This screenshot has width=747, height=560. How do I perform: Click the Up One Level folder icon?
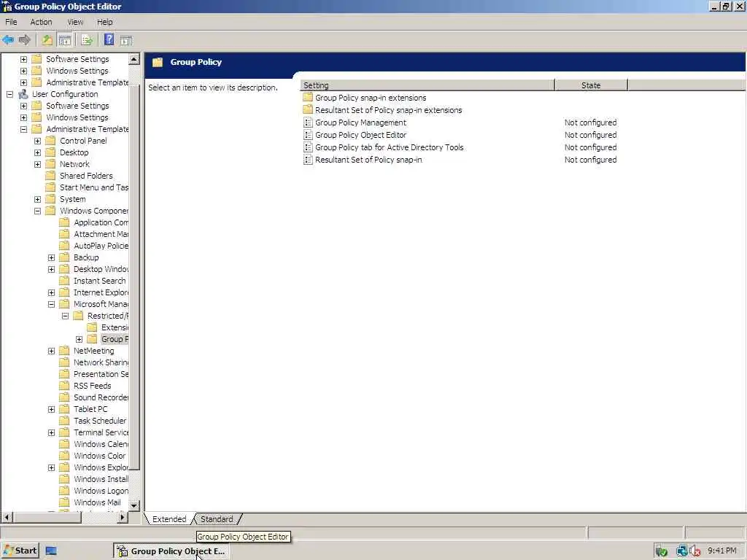pos(47,40)
